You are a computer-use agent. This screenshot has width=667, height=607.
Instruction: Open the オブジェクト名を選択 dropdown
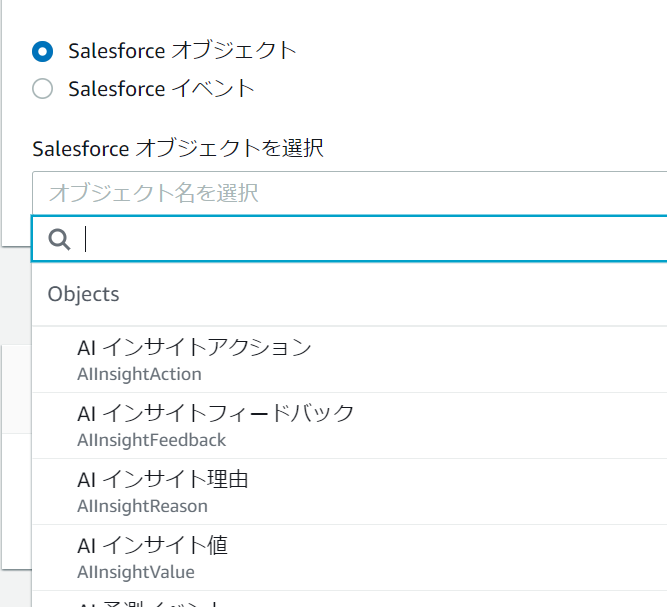pos(349,192)
